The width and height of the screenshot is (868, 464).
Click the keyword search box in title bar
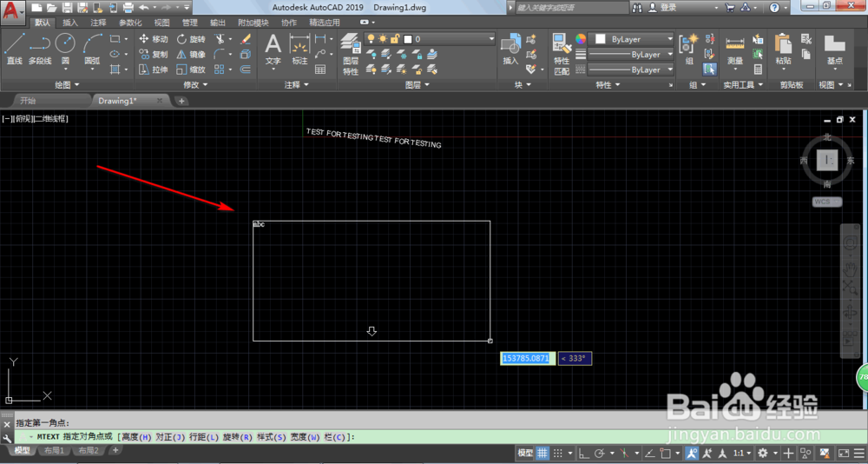click(570, 8)
